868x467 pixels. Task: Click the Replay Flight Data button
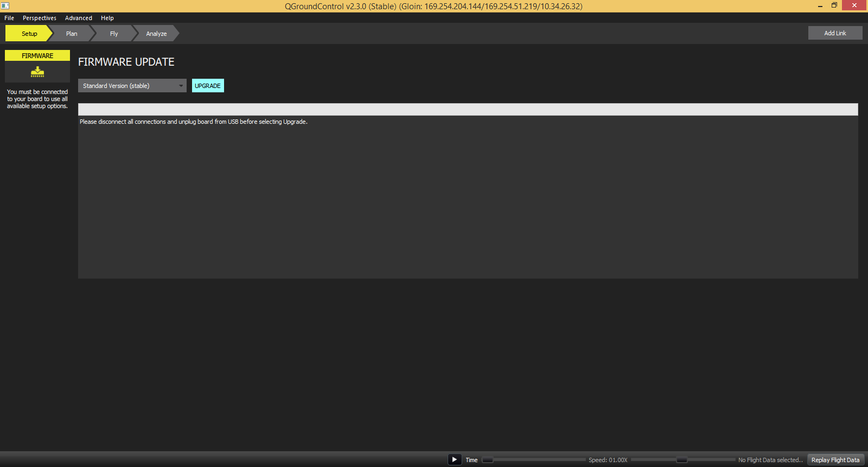tap(835, 460)
